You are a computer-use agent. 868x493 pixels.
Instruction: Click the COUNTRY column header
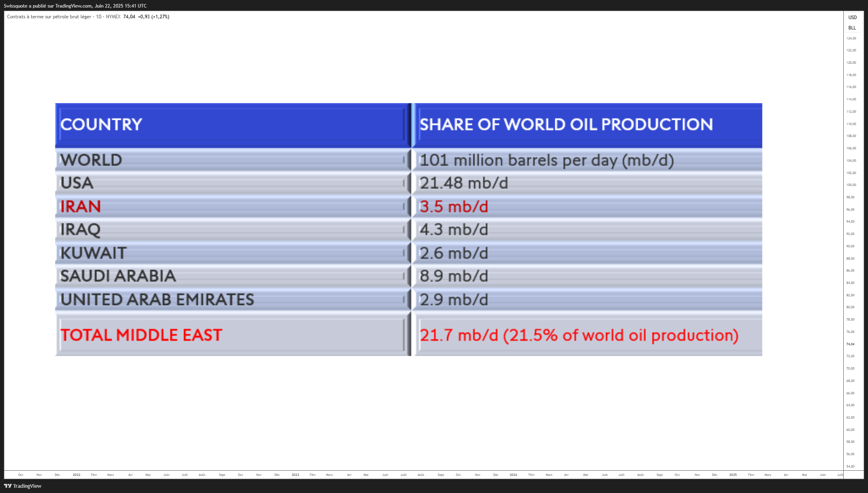coord(101,125)
